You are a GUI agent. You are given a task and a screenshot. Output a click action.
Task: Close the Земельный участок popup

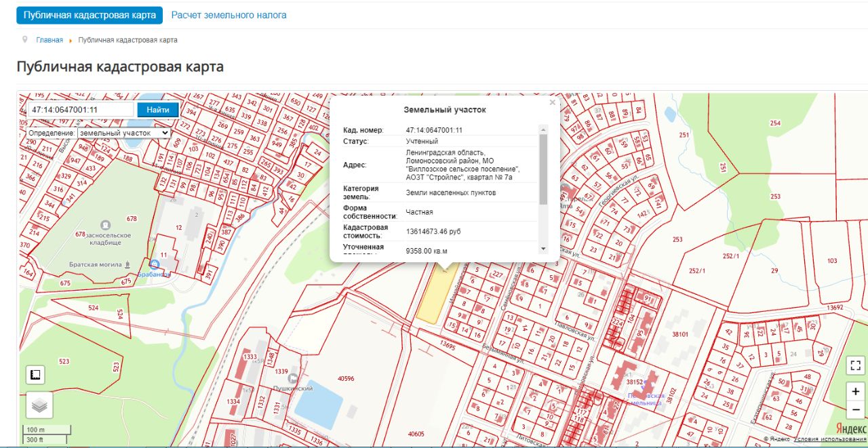point(552,103)
